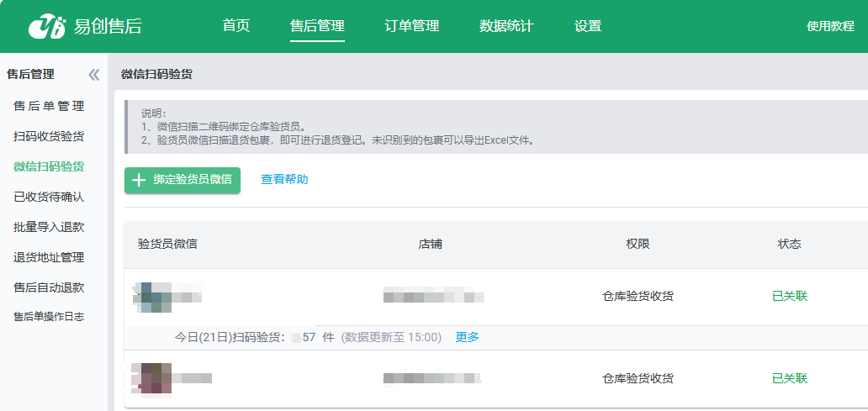Go to 数据统计 section
Viewport: 868px width, 411px height.
pos(506,26)
